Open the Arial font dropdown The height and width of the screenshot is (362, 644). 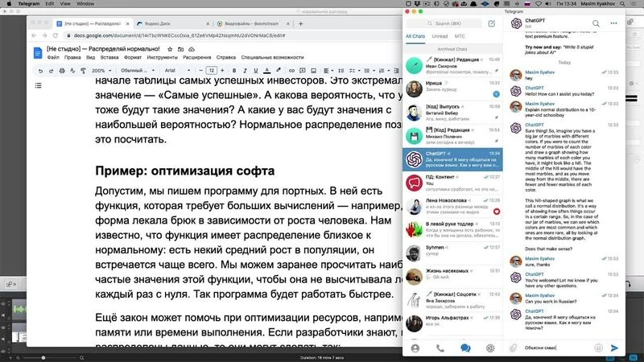tap(177, 71)
